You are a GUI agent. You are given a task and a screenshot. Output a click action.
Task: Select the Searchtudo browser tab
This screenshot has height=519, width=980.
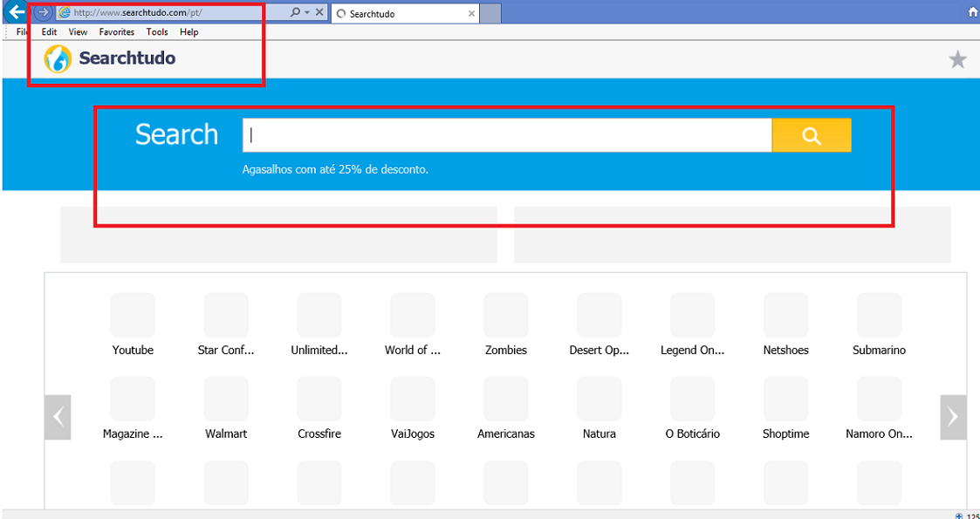click(404, 13)
